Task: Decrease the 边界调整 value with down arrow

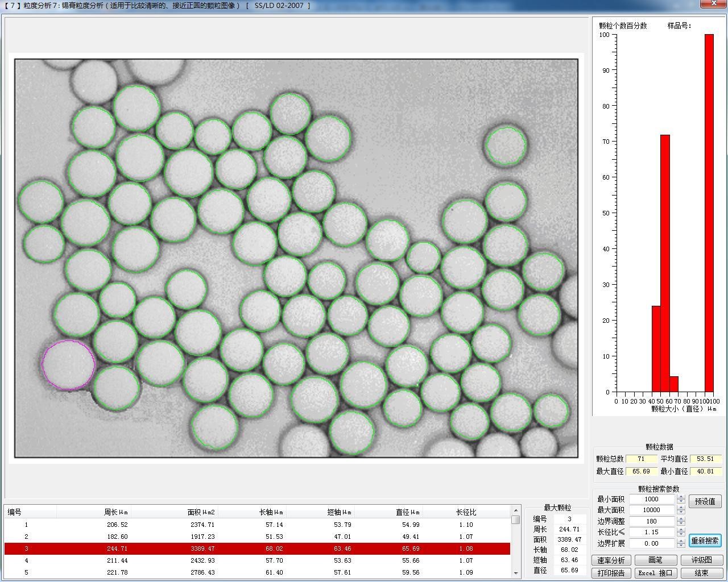Action: (681, 523)
